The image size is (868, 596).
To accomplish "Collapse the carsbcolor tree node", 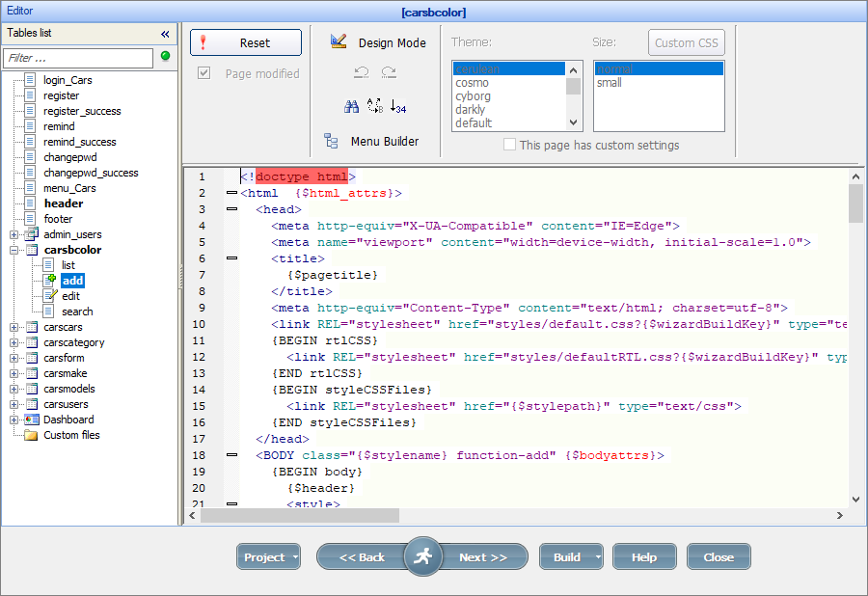I will point(14,249).
